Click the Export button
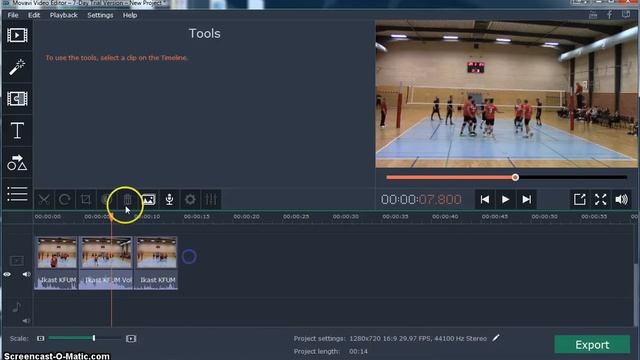The width and height of the screenshot is (640, 360). [x=592, y=345]
